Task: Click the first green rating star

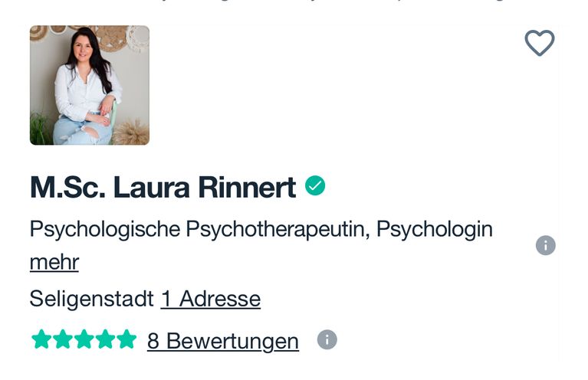Action: click(x=41, y=339)
